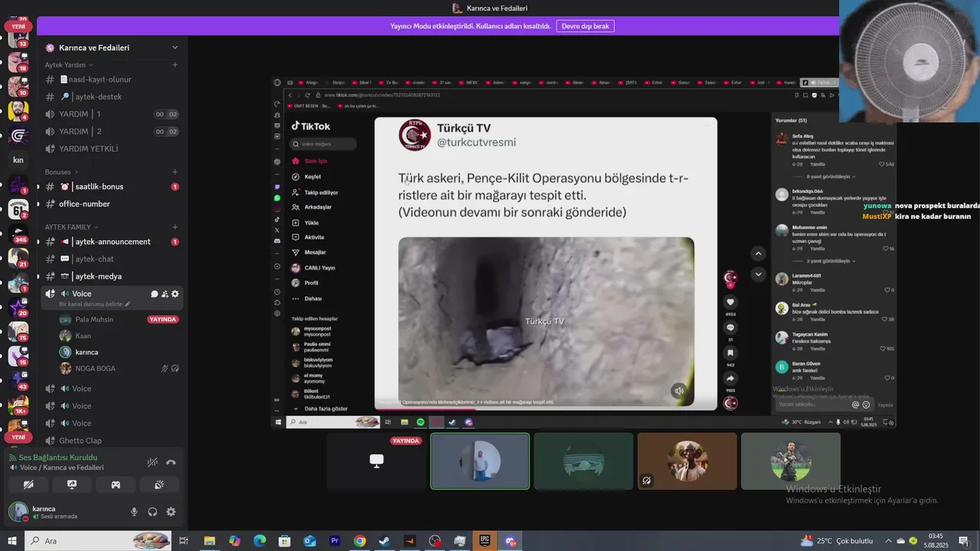This screenshot has height=551, width=980.
Task: Select Kaan in voice list
Action: [x=119, y=336]
